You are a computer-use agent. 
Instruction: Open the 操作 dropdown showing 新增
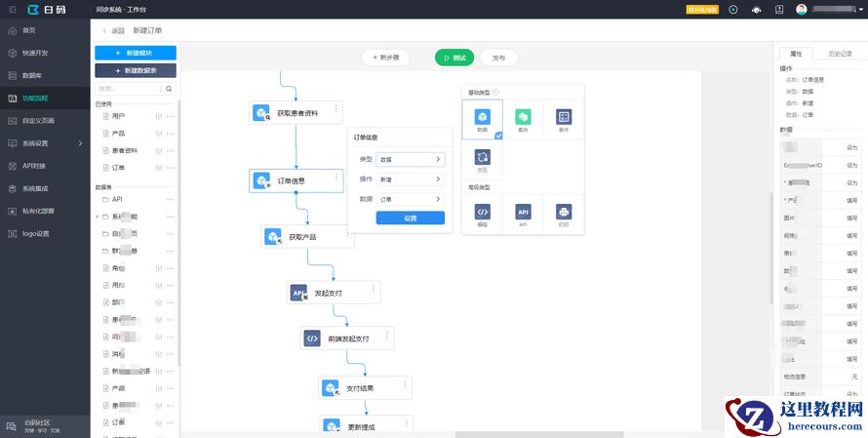click(411, 179)
